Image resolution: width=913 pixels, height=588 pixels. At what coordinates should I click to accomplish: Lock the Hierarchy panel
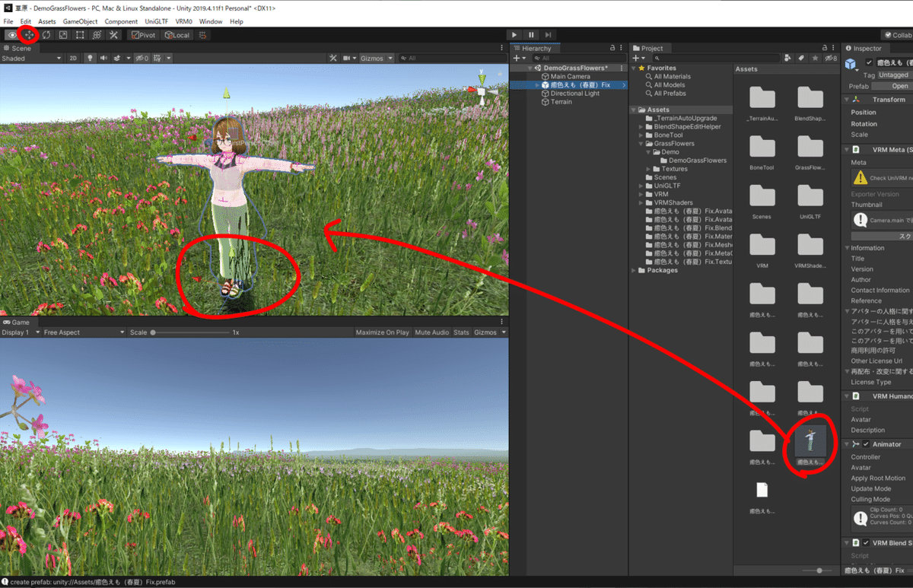point(613,48)
